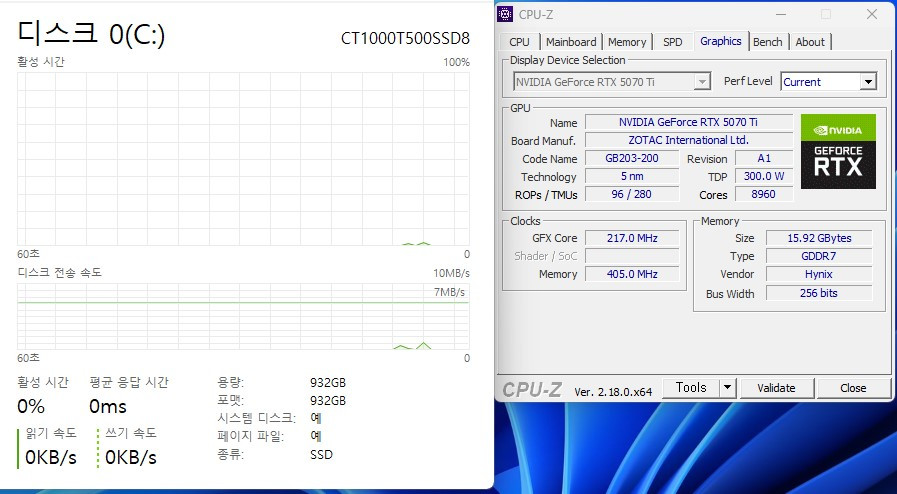Click the 405.0 MHz memory clock value
This screenshot has width=897, height=494.
coord(632,274)
